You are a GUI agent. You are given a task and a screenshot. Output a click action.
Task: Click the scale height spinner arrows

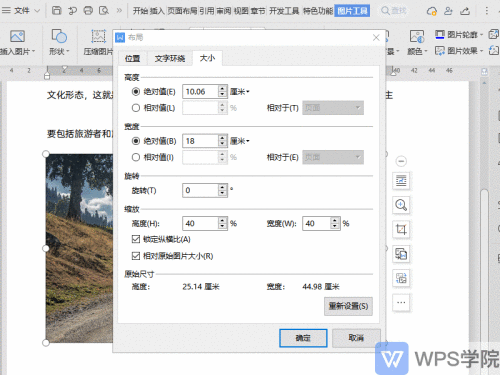(222, 223)
